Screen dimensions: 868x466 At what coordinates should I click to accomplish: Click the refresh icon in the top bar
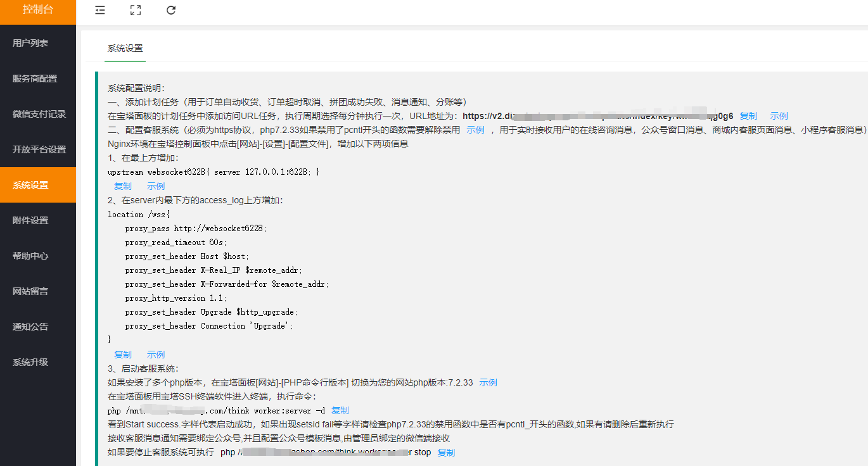tap(171, 10)
